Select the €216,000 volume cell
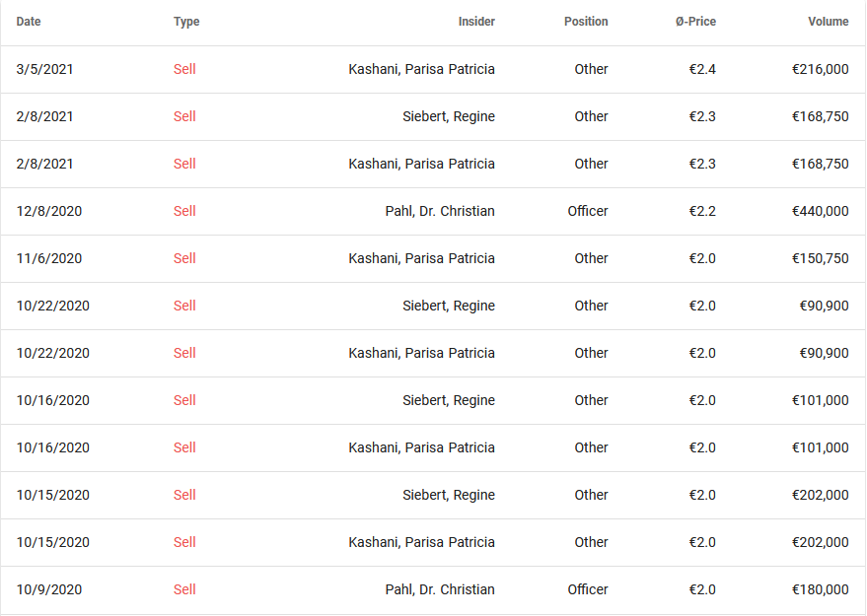 point(820,69)
